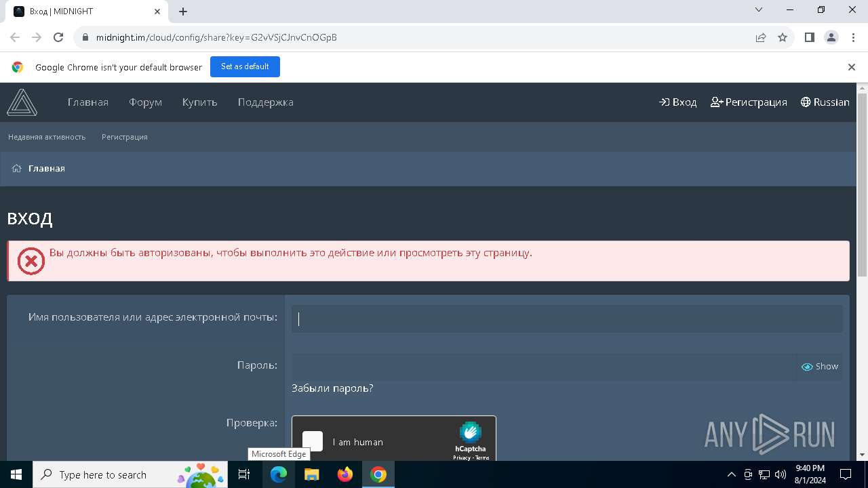Go back using the browser back arrow
This screenshot has height=488, width=868.
click(15, 37)
